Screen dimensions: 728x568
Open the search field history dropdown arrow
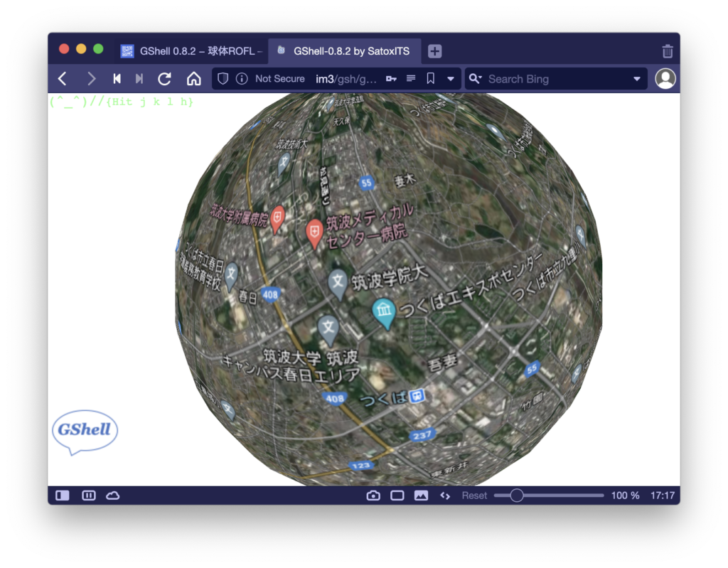(637, 79)
